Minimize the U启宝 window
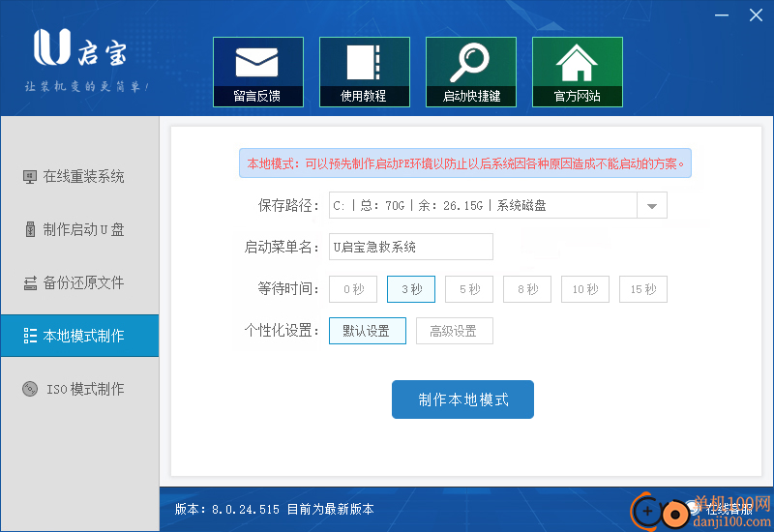Viewport: 774px width, 532px height. pos(722,15)
